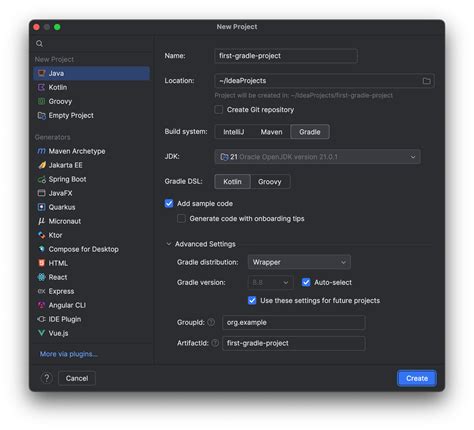
Task: Open the Gradle version dropdown
Action: click(270, 282)
